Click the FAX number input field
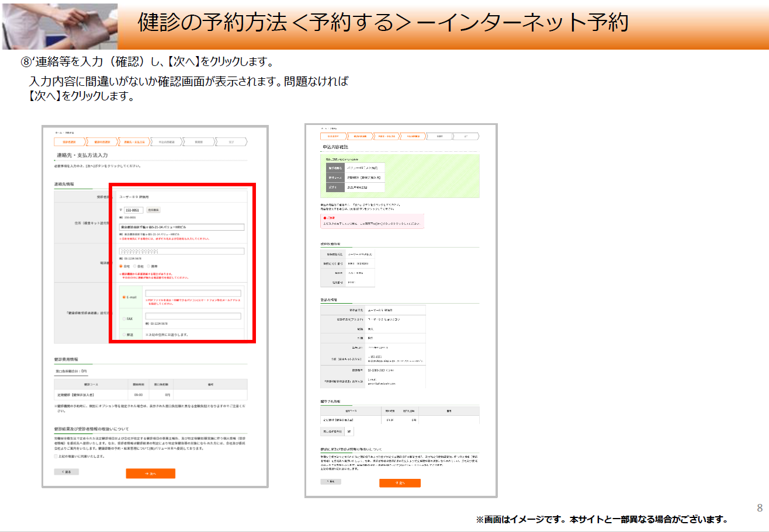The width and height of the screenshot is (769, 532). tap(193, 316)
